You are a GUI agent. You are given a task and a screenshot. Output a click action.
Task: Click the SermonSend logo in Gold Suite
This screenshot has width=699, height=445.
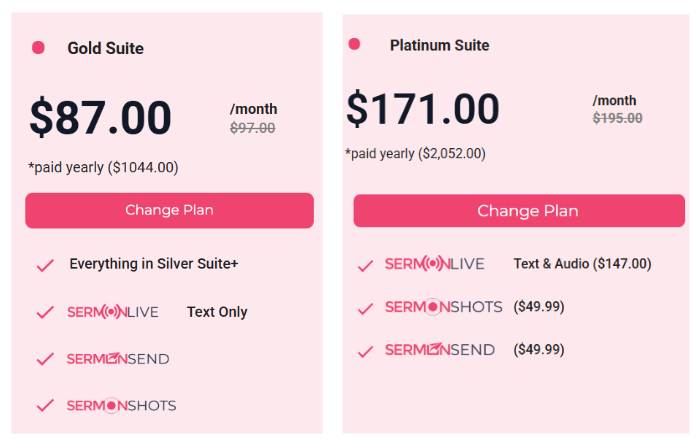[118, 358]
